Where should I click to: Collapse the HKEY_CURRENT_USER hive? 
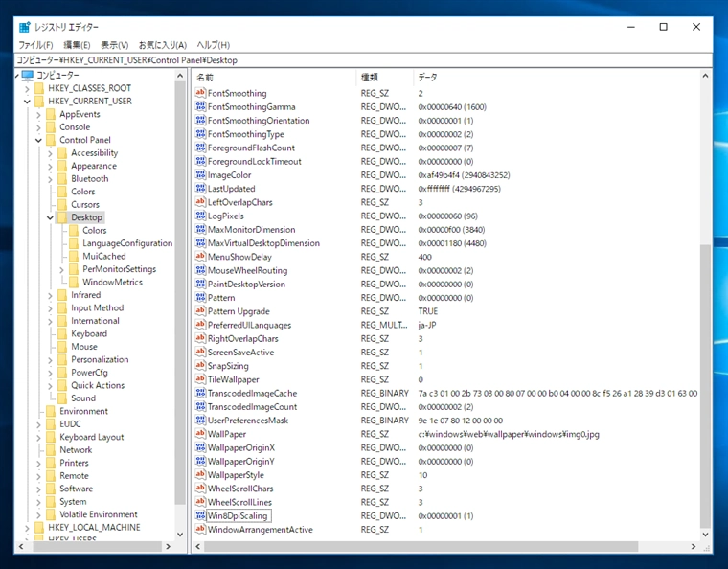(27, 102)
